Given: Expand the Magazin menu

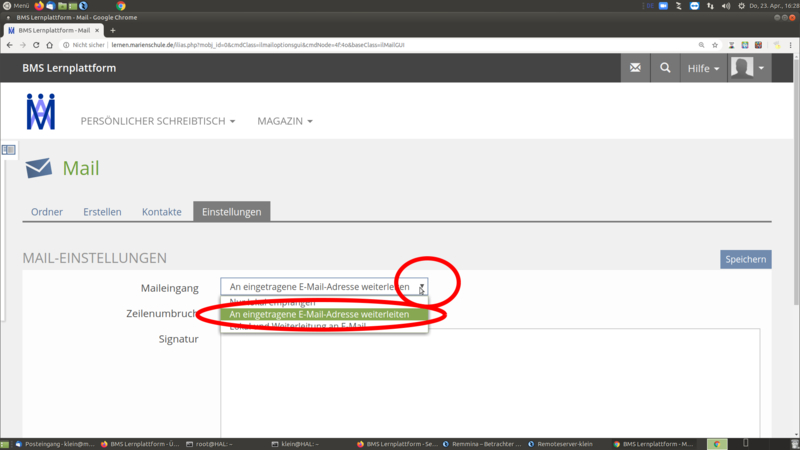Looking at the screenshot, I should coord(284,121).
